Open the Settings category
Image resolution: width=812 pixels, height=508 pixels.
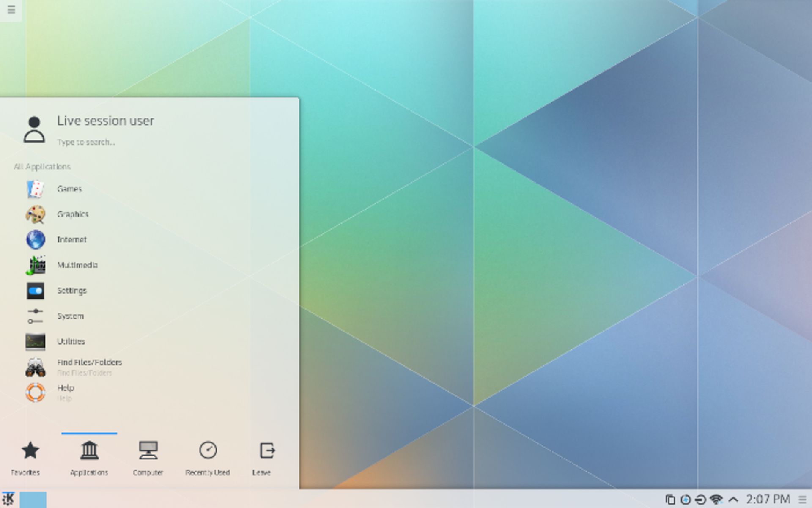(72, 291)
